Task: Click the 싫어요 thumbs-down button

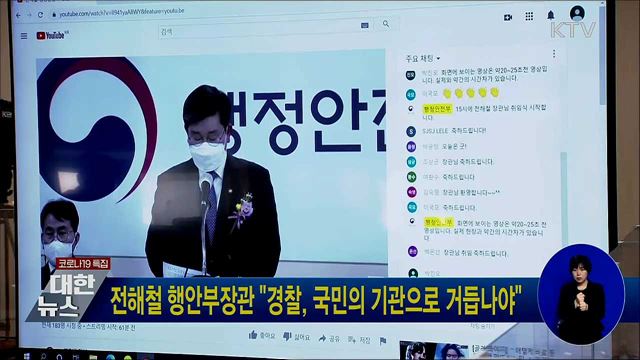Action: pos(296,337)
